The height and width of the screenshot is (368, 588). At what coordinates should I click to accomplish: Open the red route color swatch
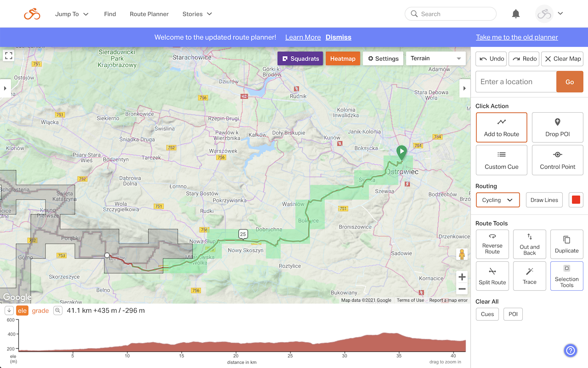(x=576, y=200)
